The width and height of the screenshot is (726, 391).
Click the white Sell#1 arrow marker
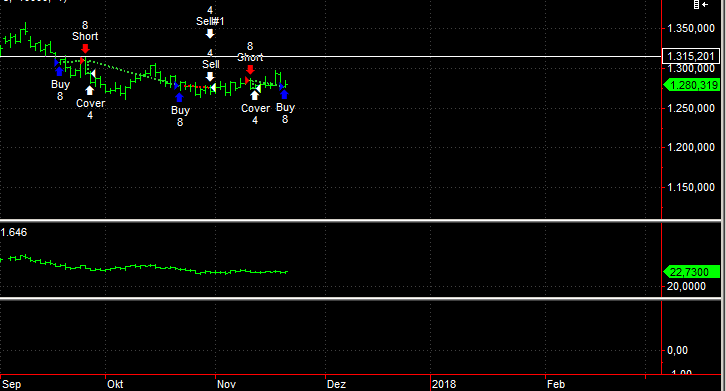click(210, 33)
